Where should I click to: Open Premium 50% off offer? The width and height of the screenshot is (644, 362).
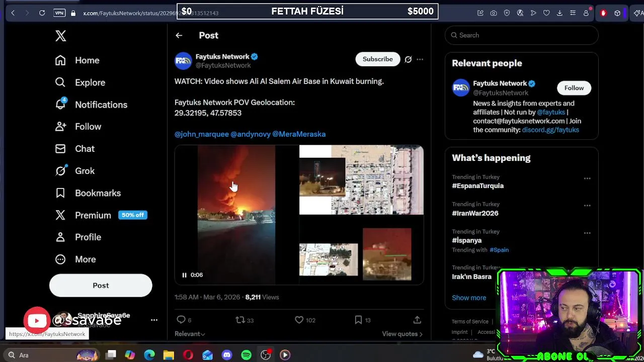coord(100,215)
